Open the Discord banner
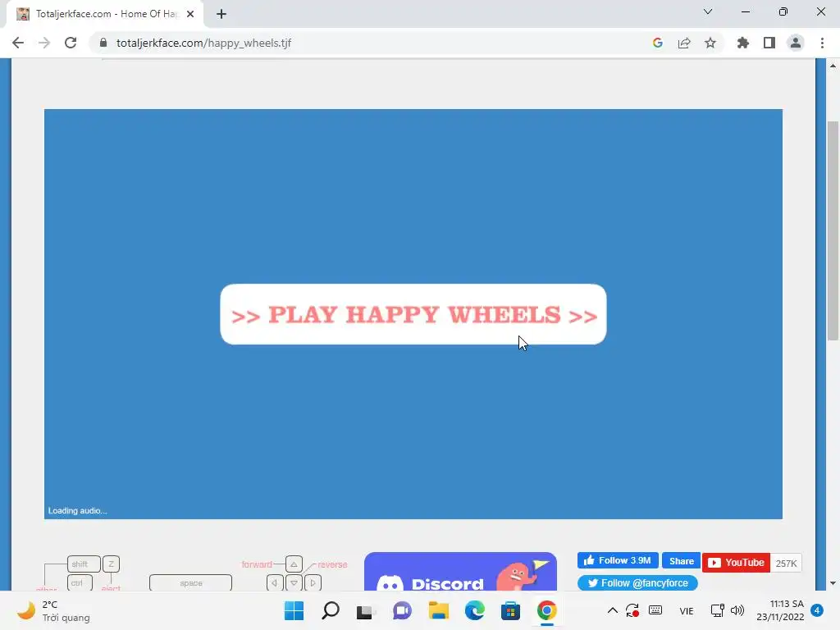This screenshot has width=840, height=630. [461, 572]
